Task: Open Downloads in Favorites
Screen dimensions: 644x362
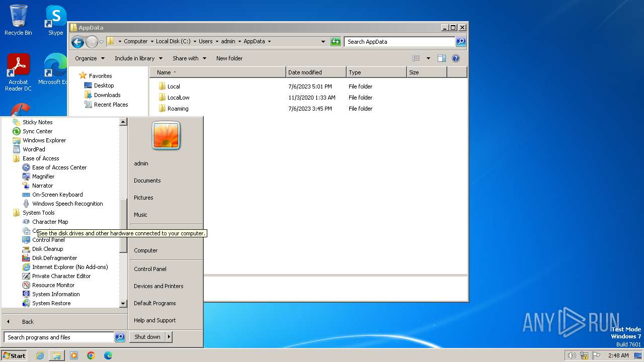Action: (107, 95)
